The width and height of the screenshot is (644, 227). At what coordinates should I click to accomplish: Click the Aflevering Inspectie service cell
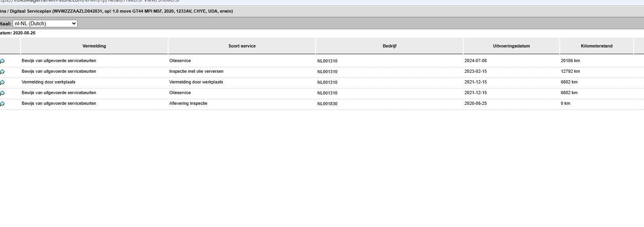tap(188, 104)
